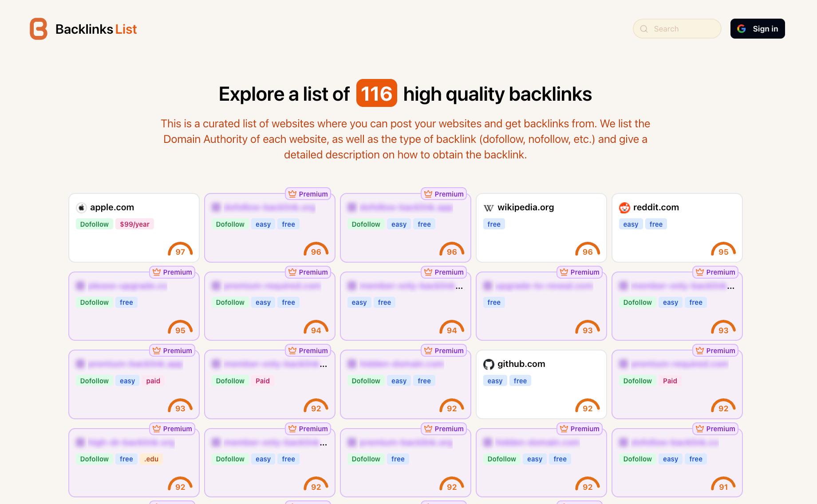Click the Apple favicon on the apple.com card
This screenshot has height=504, width=817.
(82, 207)
